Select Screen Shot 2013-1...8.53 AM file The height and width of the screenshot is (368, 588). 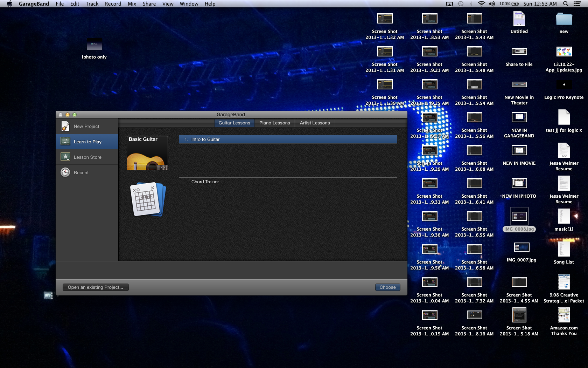point(429,19)
